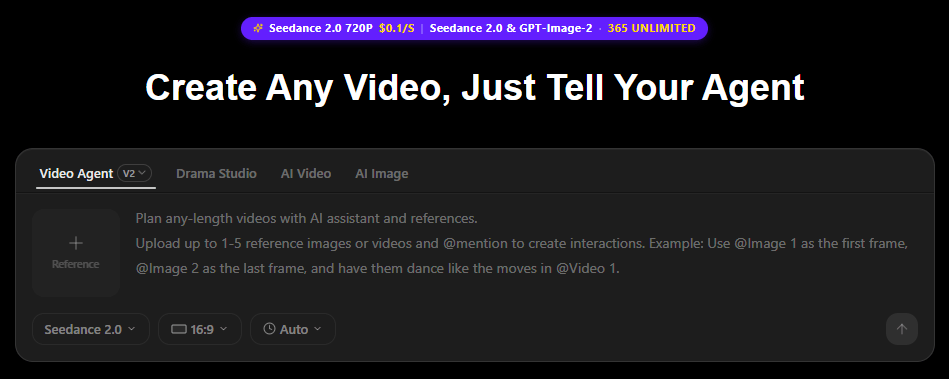Expand the V2 version dropdown

[134, 174]
